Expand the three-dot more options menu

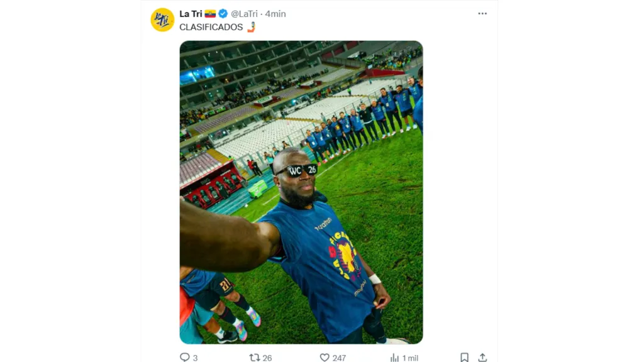[x=482, y=14]
